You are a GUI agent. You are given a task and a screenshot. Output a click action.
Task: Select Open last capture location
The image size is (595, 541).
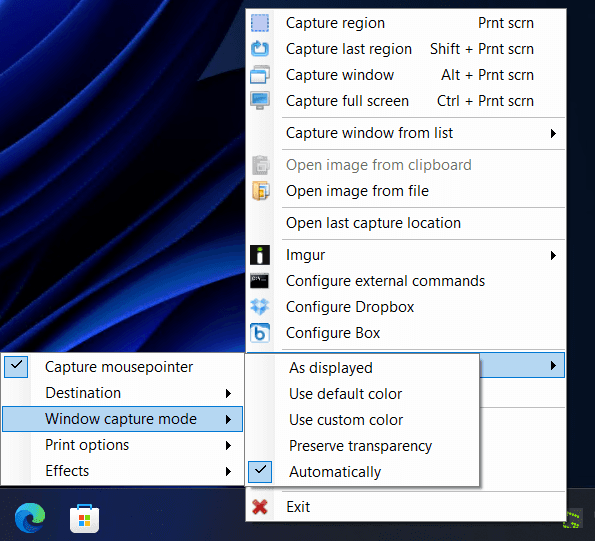click(406, 223)
